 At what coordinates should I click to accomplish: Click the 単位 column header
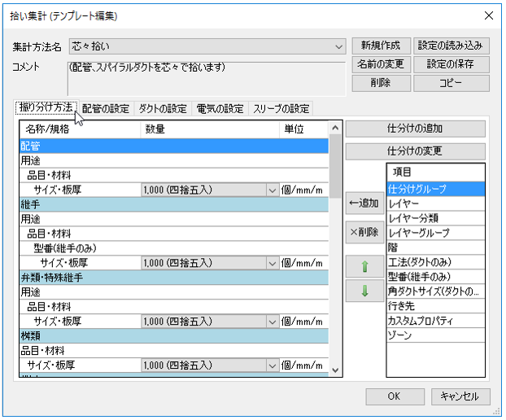pos(304,129)
